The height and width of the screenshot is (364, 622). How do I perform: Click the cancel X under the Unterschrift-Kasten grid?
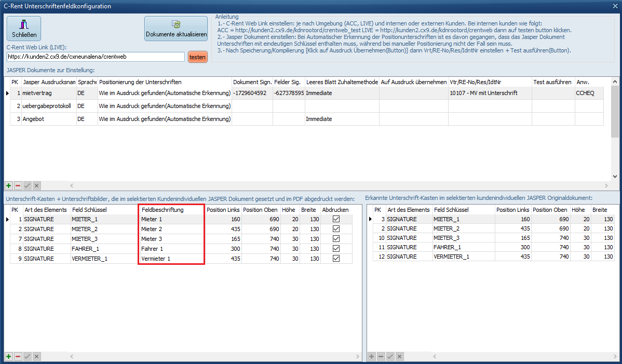(x=36, y=356)
